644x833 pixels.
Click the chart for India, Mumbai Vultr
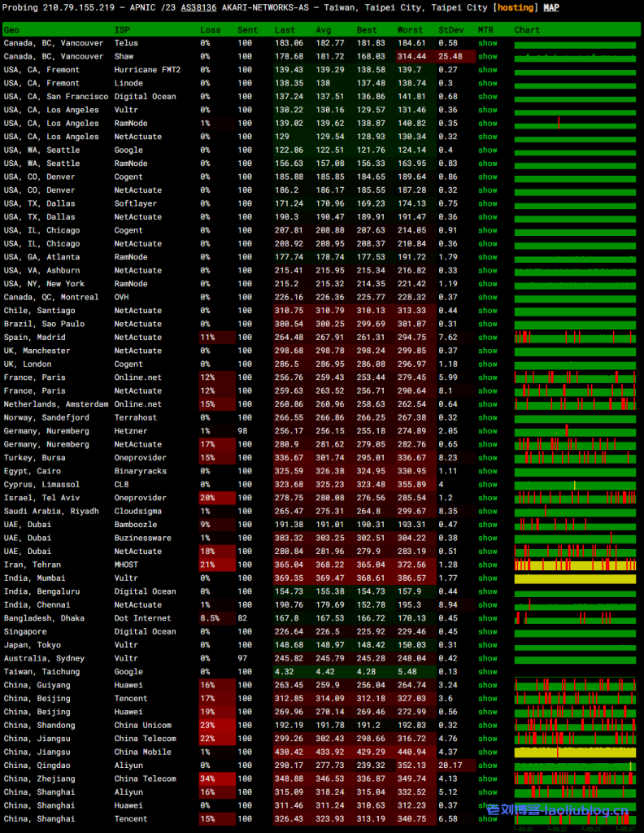(575, 578)
